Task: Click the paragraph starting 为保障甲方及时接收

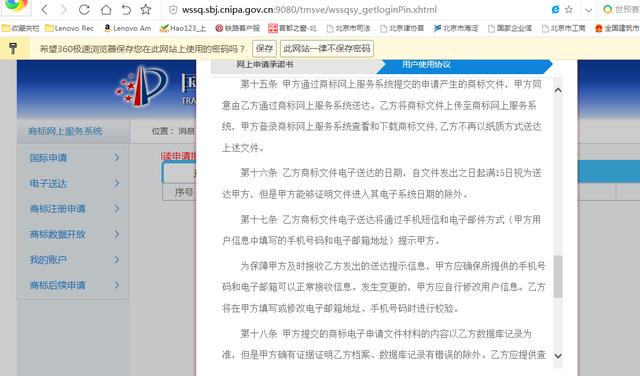Action: [x=384, y=287]
